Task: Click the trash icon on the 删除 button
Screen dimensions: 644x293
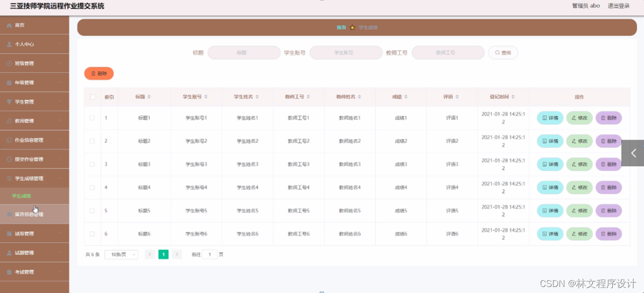Action: pos(93,73)
